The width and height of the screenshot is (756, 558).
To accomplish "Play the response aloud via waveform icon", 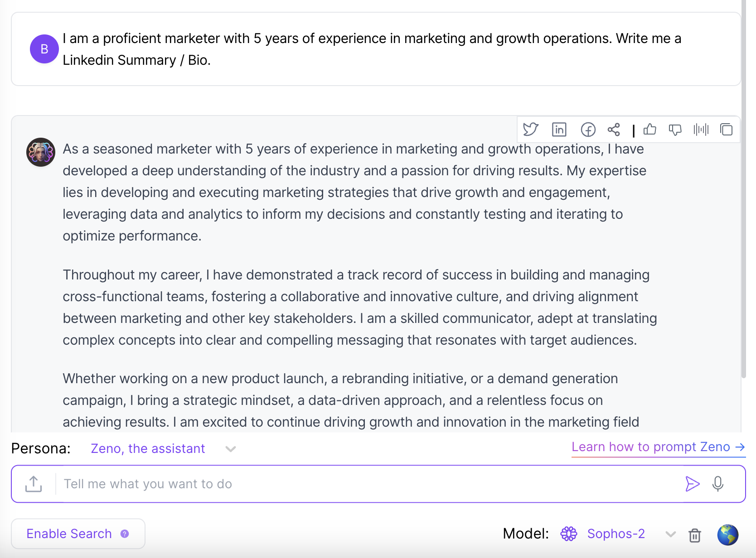I will point(701,130).
